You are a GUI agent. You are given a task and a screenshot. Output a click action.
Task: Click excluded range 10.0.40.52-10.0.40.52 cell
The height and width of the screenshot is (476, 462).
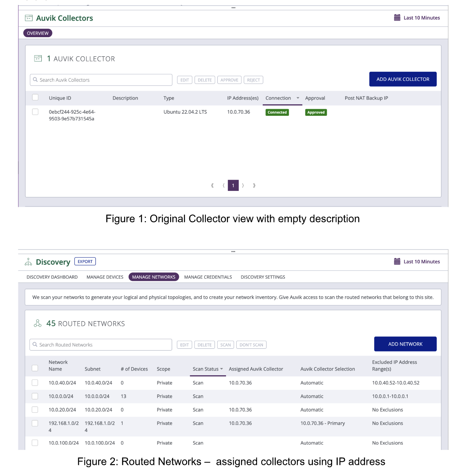[x=396, y=382]
